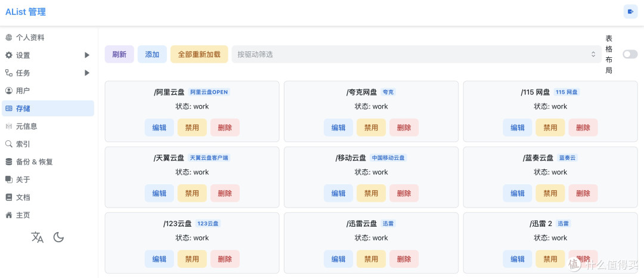Go to 主页 from sidebar
This screenshot has height=278, width=644.
click(48, 215)
